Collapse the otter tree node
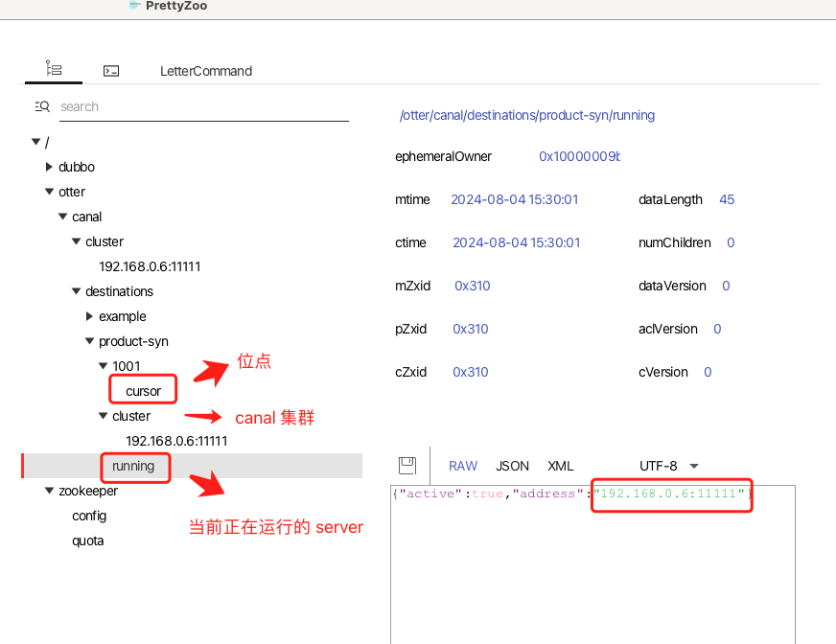Viewport: 836px width, 644px height. coord(50,192)
